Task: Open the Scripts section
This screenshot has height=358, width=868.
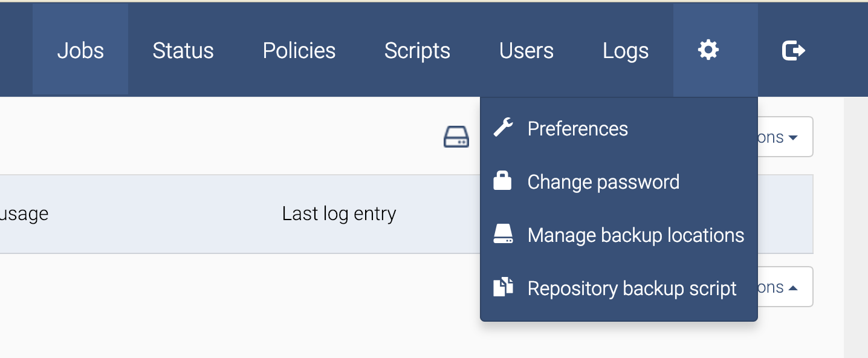Action: click(x=417, y=50)
